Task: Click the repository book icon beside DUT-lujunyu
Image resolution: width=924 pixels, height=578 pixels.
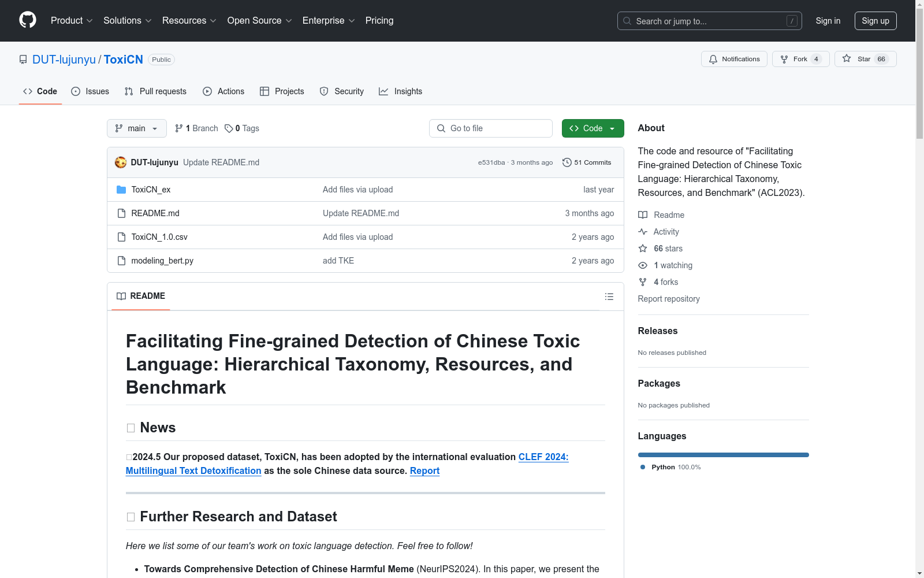Action: tap(23, 60)
